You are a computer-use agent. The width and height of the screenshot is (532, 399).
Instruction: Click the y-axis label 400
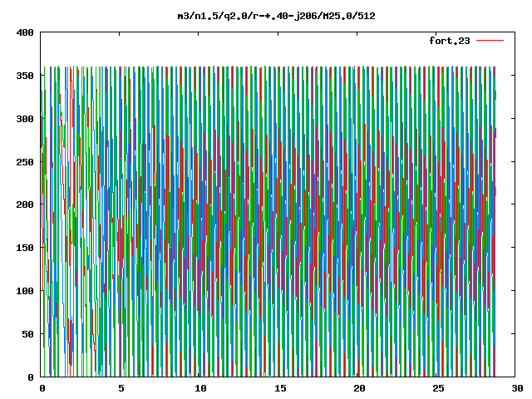(x=25, y=32)
